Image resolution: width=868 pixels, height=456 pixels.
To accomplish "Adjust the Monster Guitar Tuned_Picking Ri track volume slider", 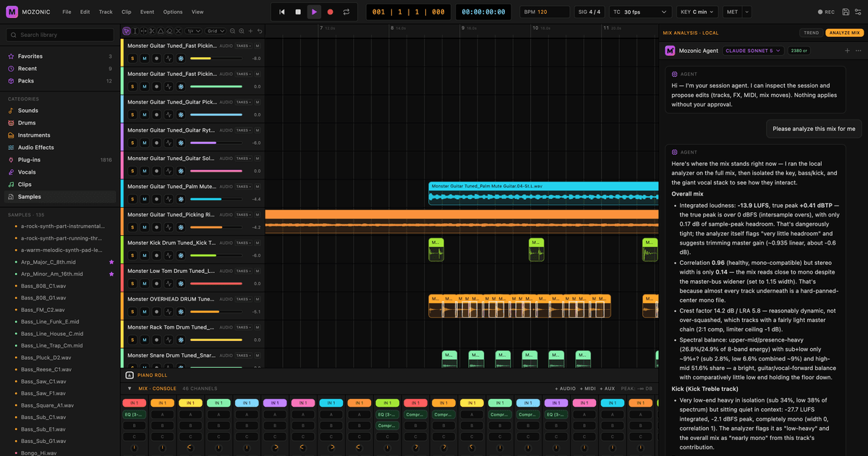I will [x=216, y=227].
